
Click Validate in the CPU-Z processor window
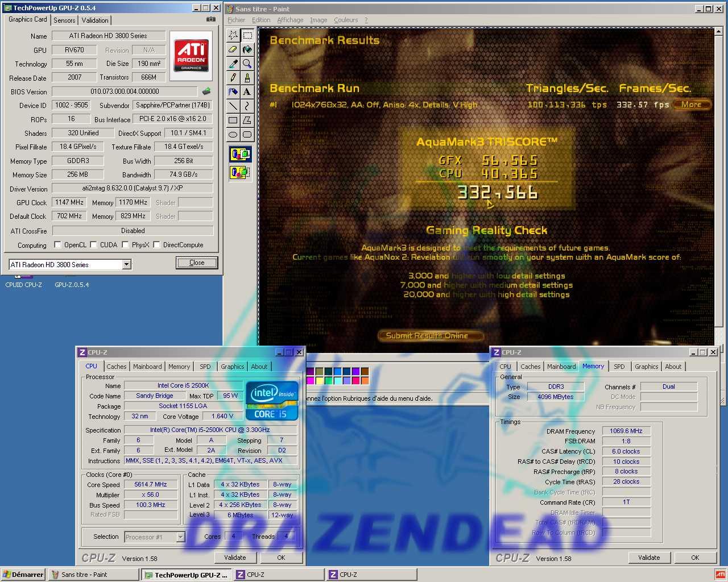235,558
